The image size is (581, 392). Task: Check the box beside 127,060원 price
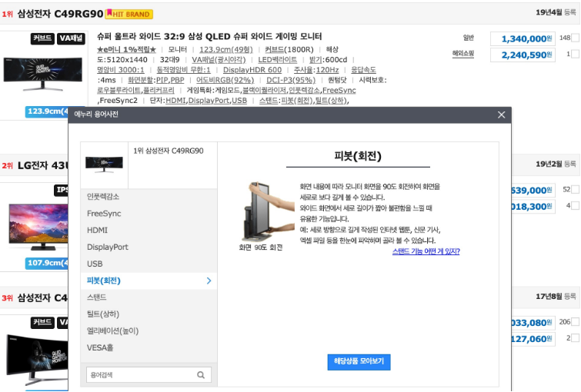pos(575,338)
